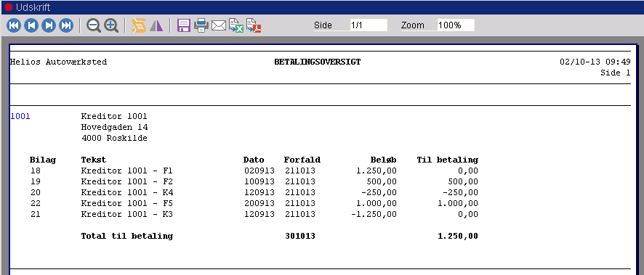Select row Kreditor 1001 - F2
This screenshot has height=275, width=644.
pos(254,181)
